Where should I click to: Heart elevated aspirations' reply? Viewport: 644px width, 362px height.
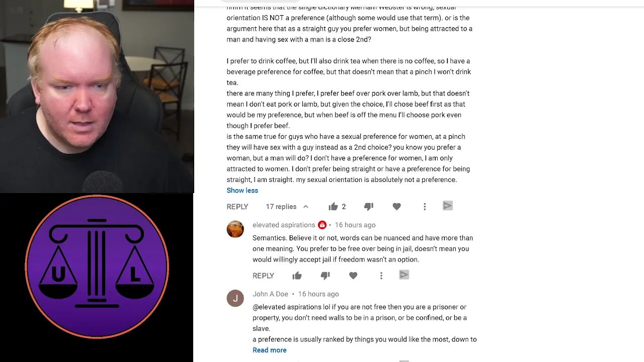coord(353,276)
